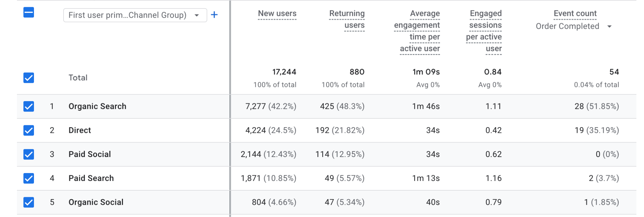
Task: Deselect the Direct row checkbox
Action: coord(29,130)
